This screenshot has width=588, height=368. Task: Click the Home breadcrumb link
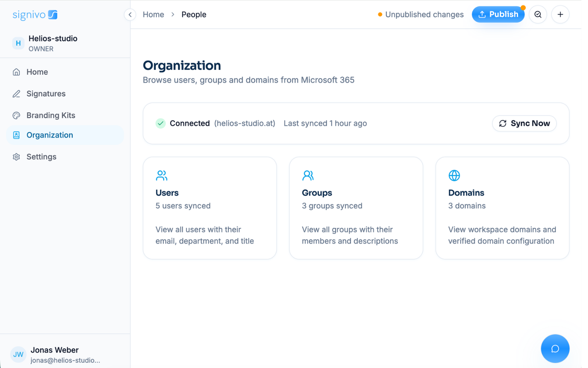[154, 15]
